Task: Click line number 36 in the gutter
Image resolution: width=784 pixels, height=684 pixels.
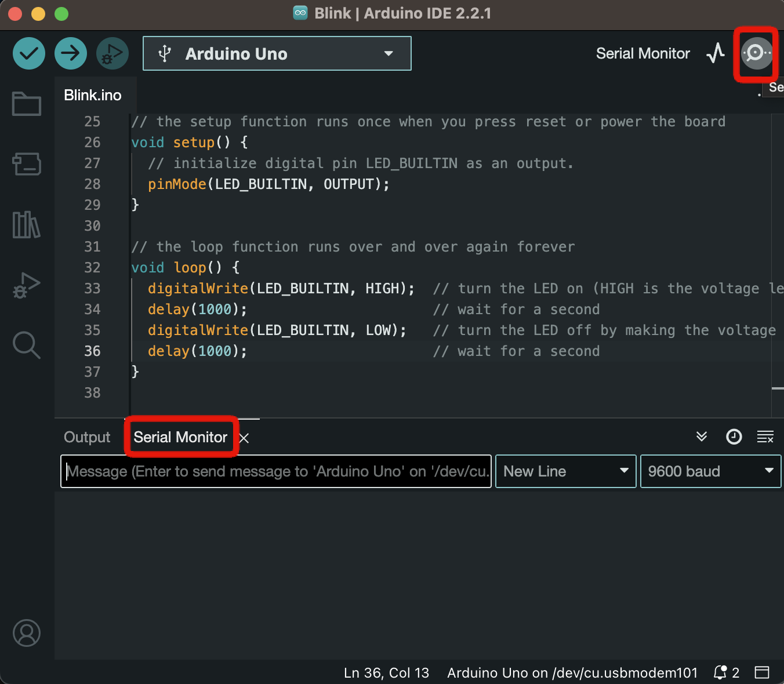Action: [92, 351]
